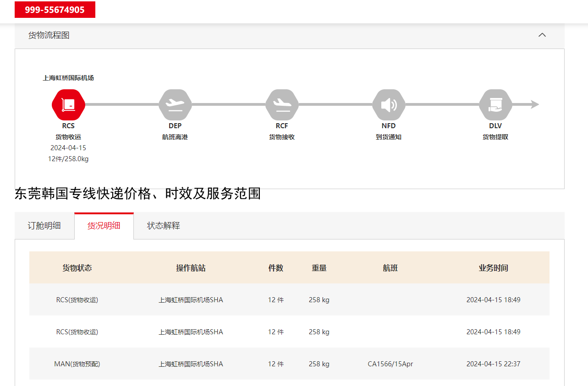Click the DLV cargo pickup icon
This screenshot has height=386, width=588.
tap(495, 105)
